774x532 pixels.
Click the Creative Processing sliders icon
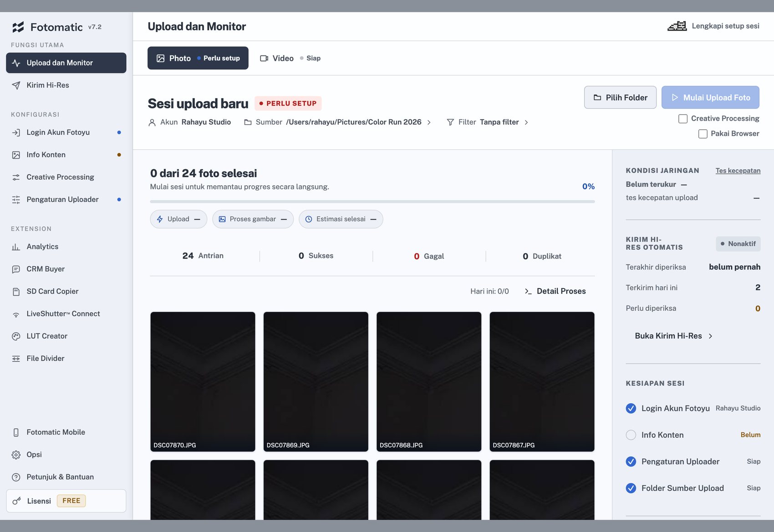[x=16, y=177]
